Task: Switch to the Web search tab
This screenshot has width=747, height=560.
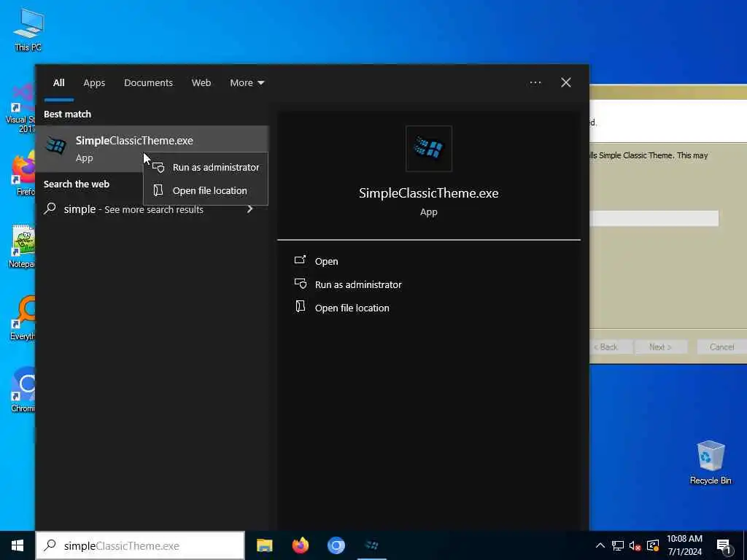Action: pos(201,83)
